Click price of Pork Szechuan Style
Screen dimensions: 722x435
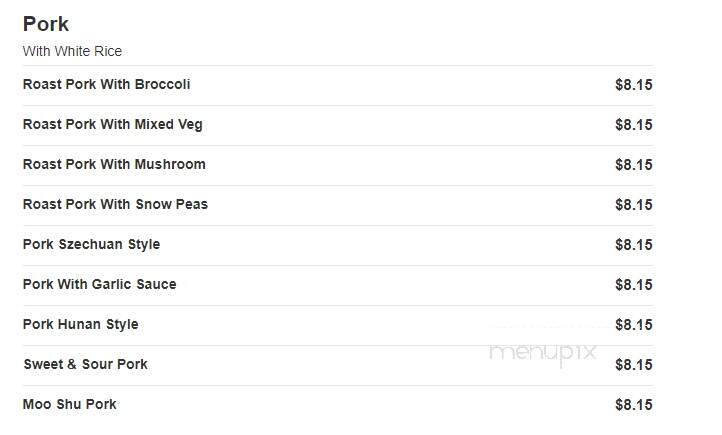coord(634,245)
